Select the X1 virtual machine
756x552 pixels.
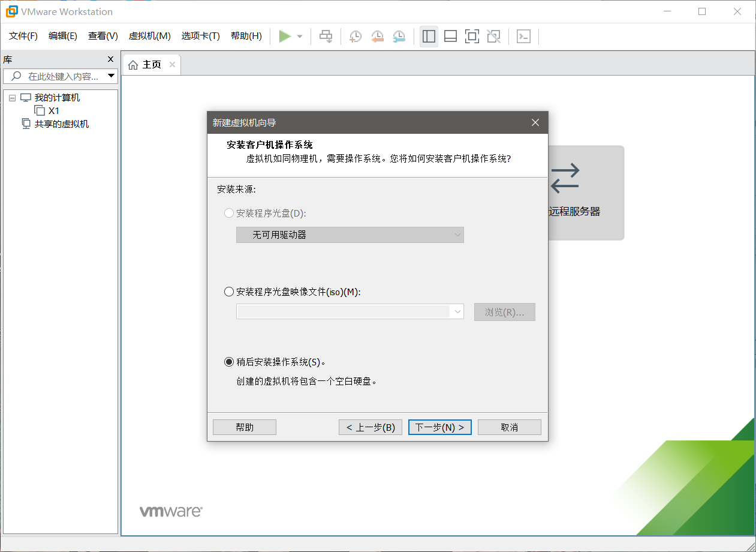pyautogui.click(x=54, y=111)
